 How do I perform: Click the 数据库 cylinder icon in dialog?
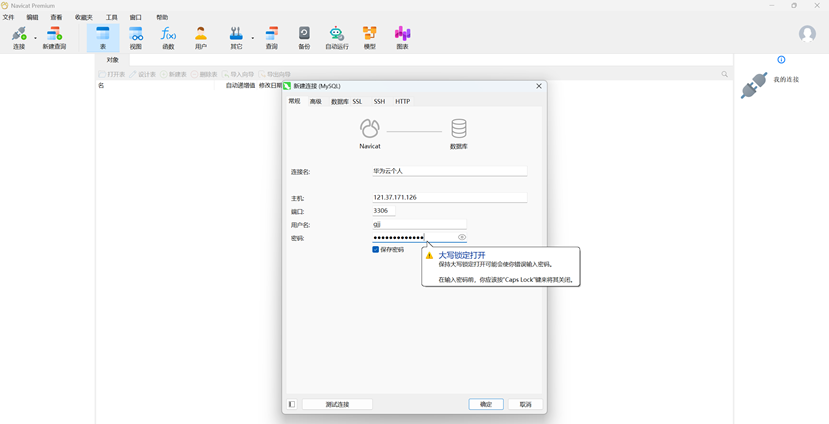point(458,128)
